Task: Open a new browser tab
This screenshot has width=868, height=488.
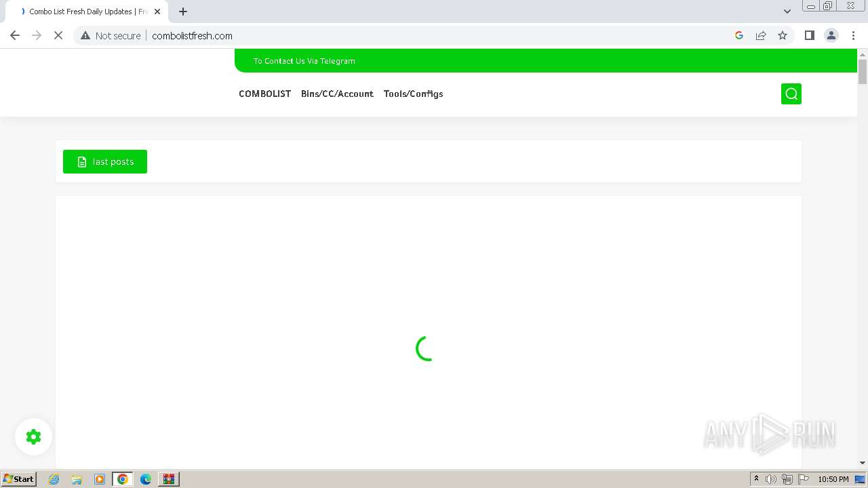Action: [x=183, y=12]
